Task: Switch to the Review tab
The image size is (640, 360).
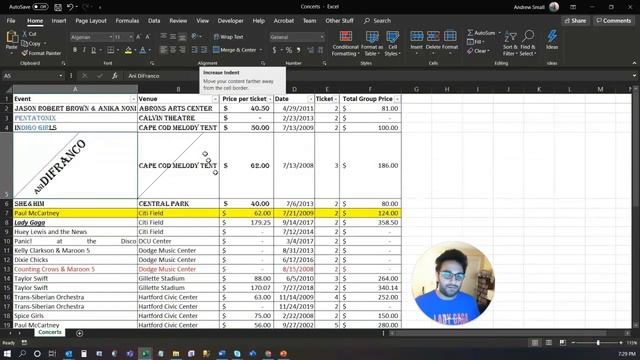Action: pos(178,20)
